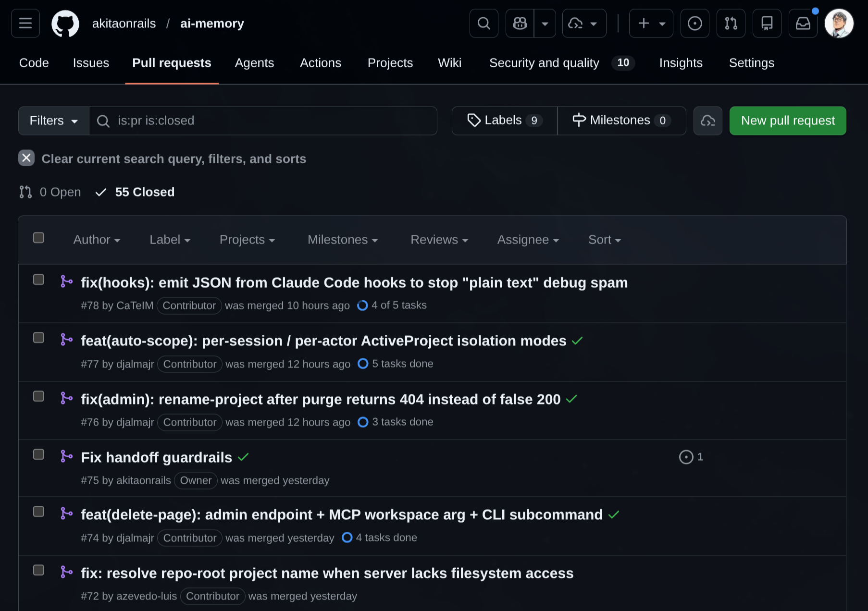The height and width of the screenshot is (611, 868).
Task: View your issues icon in header
Action: 695,24
